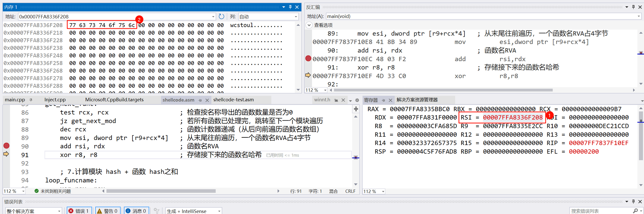
Task: Click the breakpoint dot in the disassembly panel
Action: coord(308,58)
